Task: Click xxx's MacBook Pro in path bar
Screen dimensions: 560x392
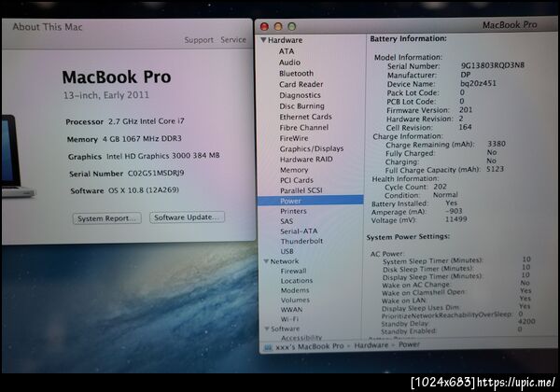Action: (309, 346)
